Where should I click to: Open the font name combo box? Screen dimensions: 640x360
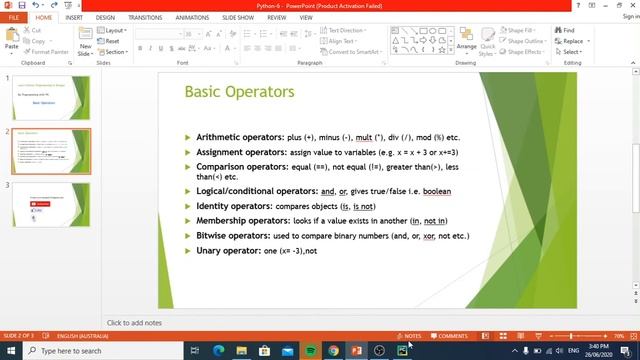pos(159,34)
